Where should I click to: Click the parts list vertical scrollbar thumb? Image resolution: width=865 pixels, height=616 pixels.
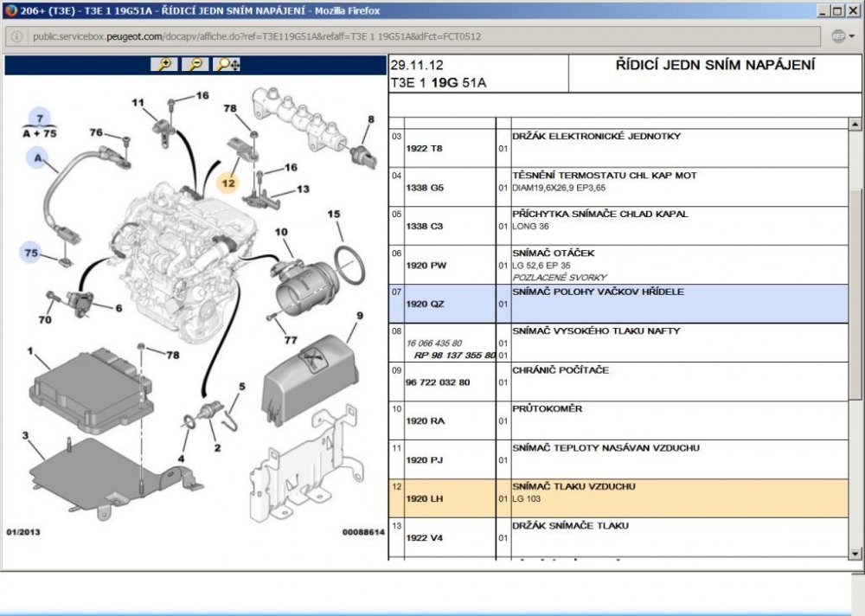point(855,294)
